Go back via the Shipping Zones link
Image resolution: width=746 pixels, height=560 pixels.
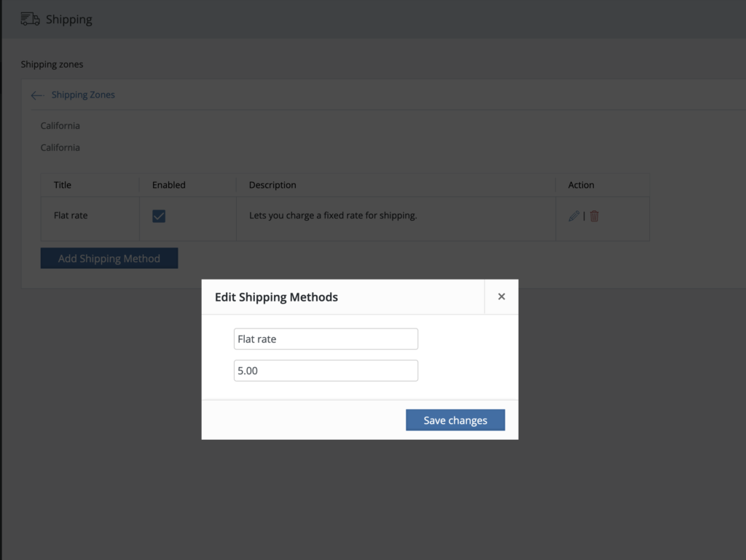tap(83, 95)
